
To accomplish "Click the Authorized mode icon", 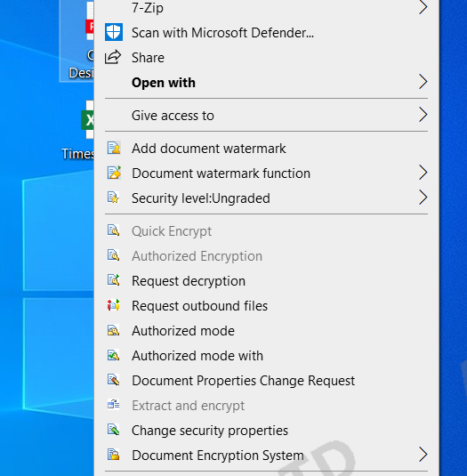I will (x=114, y=330).
